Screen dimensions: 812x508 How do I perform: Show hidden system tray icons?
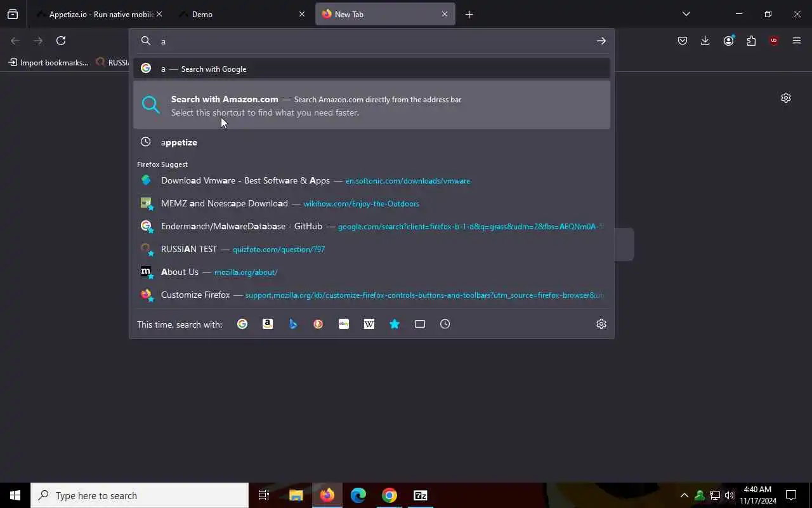click(x=684, y=495)
